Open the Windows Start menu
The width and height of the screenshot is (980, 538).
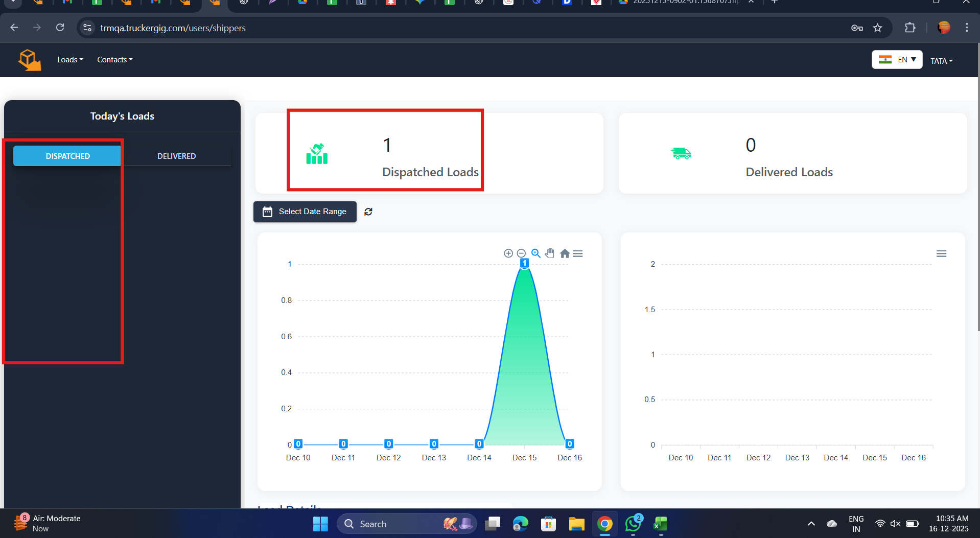click(x=320, y=524)
